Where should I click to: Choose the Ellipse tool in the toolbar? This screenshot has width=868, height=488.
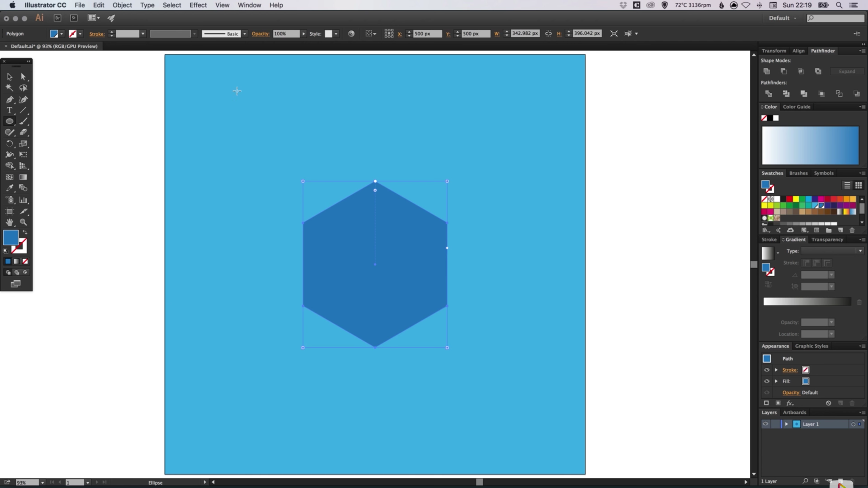click(x=9, y=121)
